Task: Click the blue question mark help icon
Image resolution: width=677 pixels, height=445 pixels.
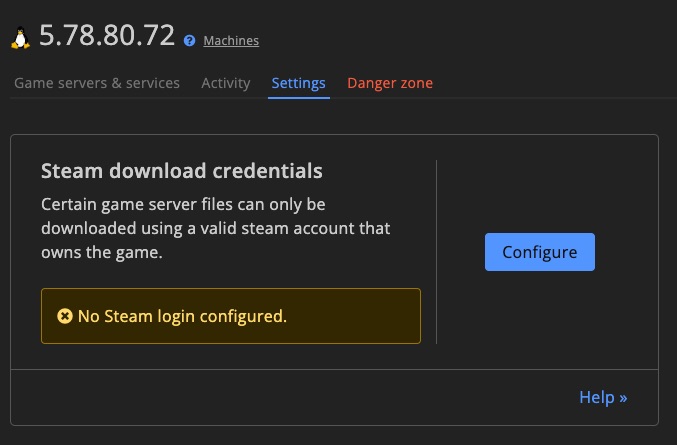Action: [189, 41]
